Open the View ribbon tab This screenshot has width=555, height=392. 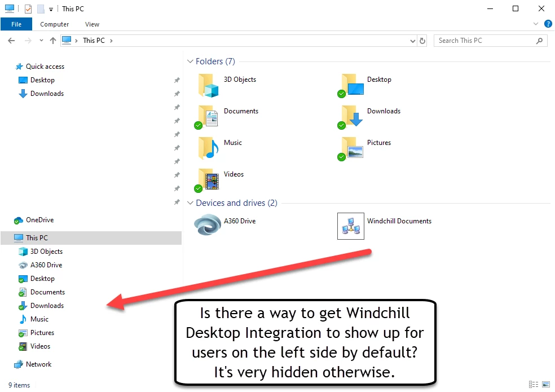click(x=92, y=24)
